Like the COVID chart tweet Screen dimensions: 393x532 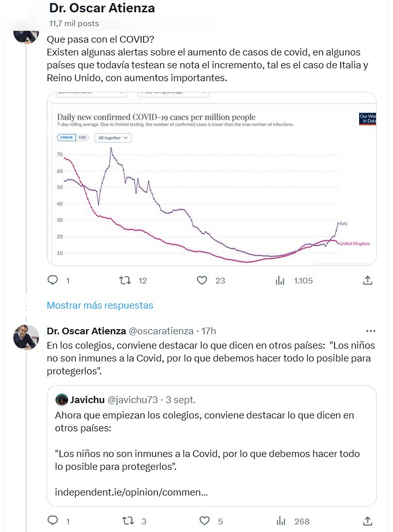(202, 280)
